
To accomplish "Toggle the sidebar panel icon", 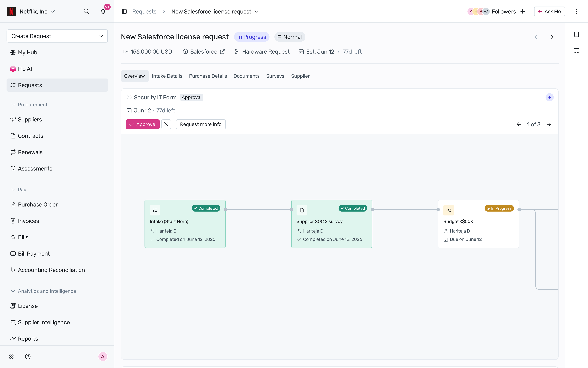I will pyautogui.click(x=124, y=11).
